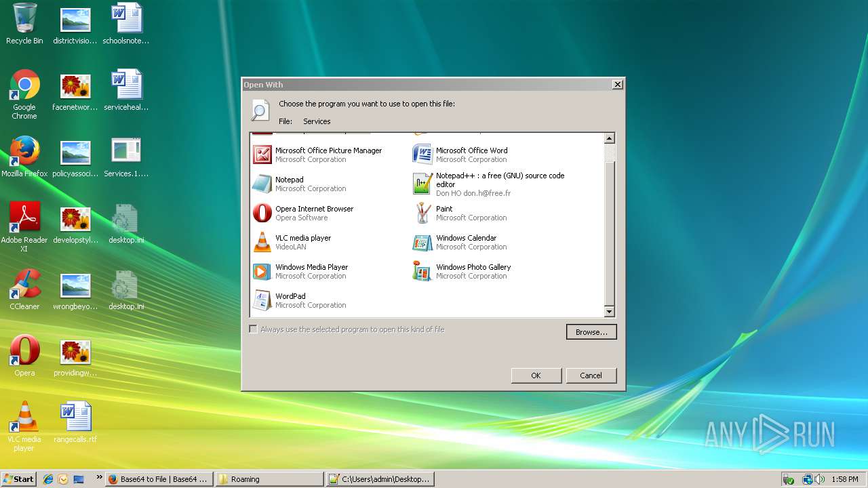Click the 1:58 PM clock
868x488 pixels.
[844, 479]
